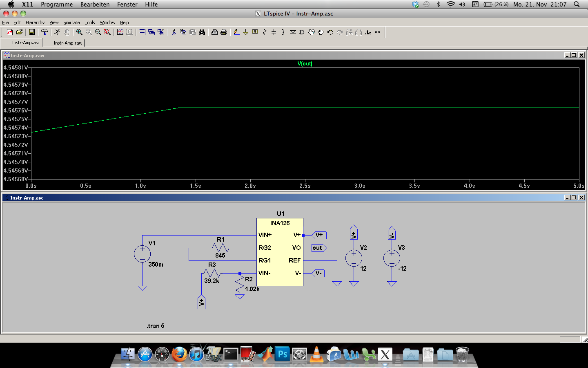Zoom to fit with crossed magnifier
The height and width of the screenshot is (368, 588).
(x=107, y=32)
